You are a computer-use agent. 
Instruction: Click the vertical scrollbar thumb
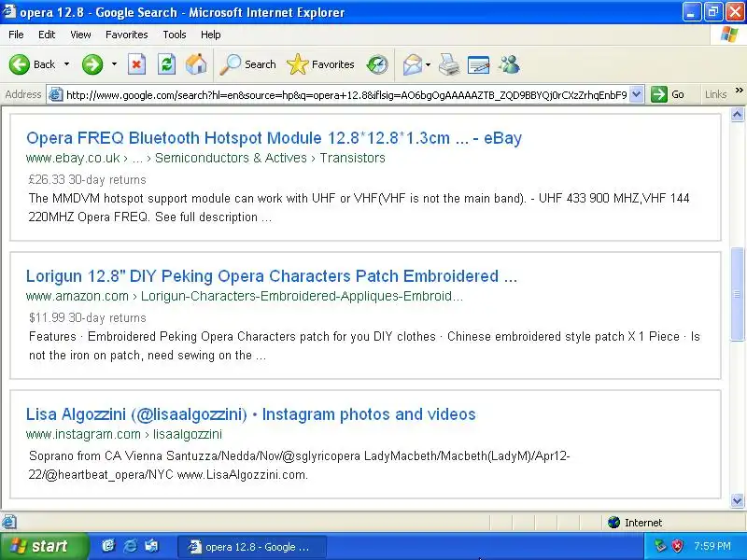(x=737, y=294)
